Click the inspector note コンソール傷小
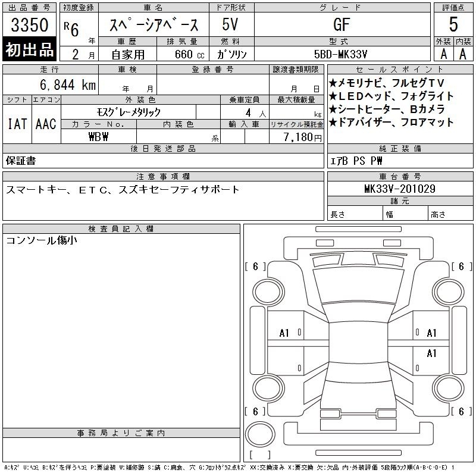Viewport: 476px width, 476px height. [x=41, y=240]
